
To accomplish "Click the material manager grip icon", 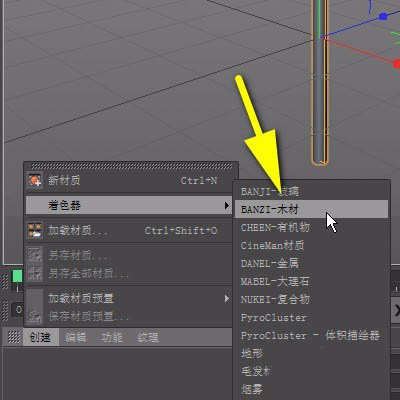I will [14, 337].
